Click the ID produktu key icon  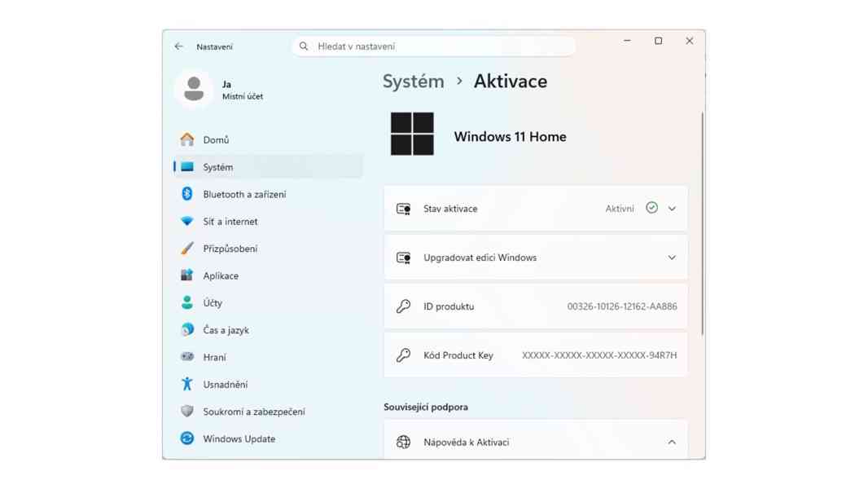404,306
